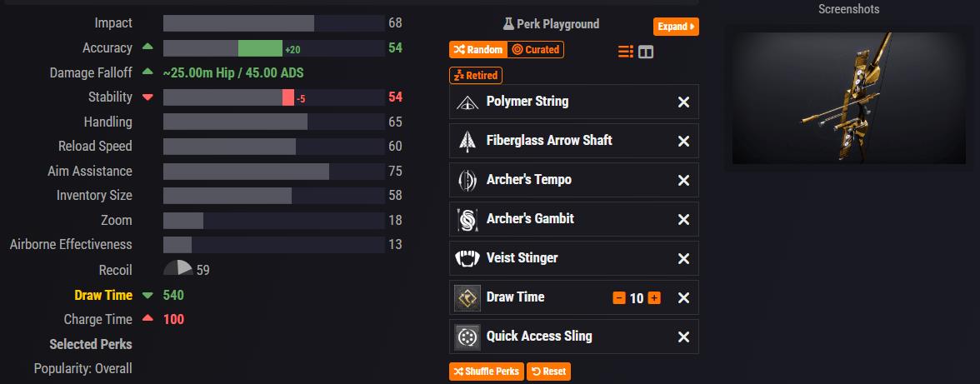Image resolution: width=980 pixels, height=384 pixels.
Task: Click the Archer's Tempo perk icon
Action: coord(467,180)
